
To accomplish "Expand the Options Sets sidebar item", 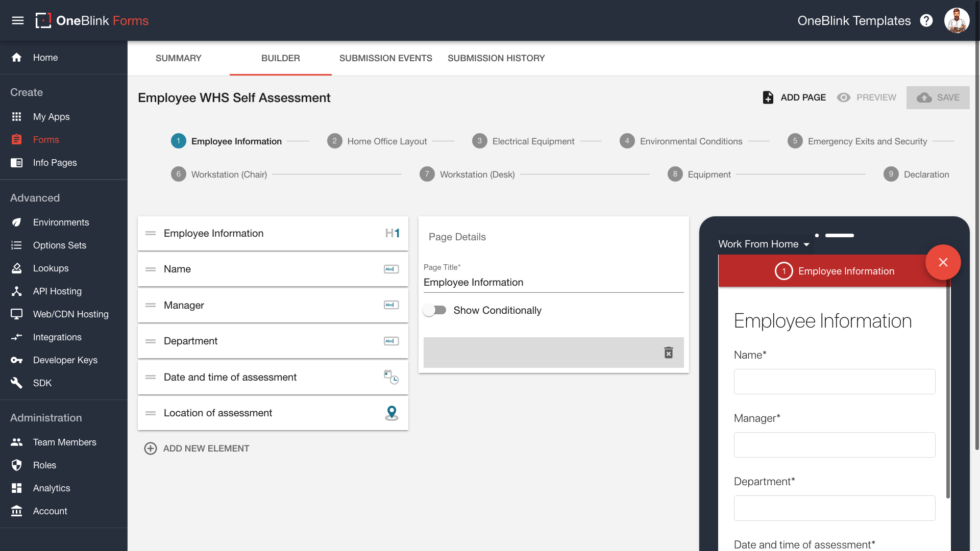I will coord(60,245).
